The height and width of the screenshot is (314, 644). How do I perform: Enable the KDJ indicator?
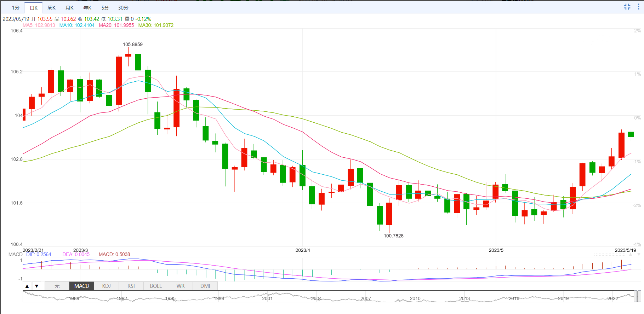(x=106, y=286)
